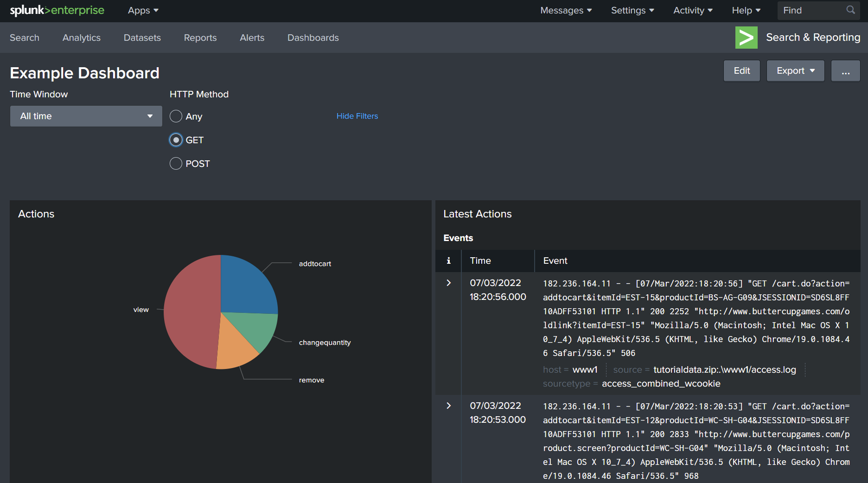
Task: Click the magnifying glass in the Find bar
Action: tap(850, 10)
